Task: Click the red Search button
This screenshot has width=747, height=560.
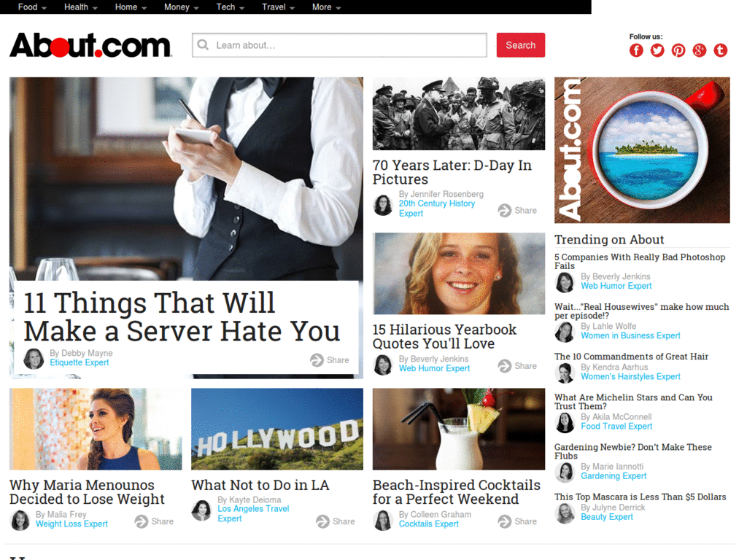Action: [x=520, y=44]
